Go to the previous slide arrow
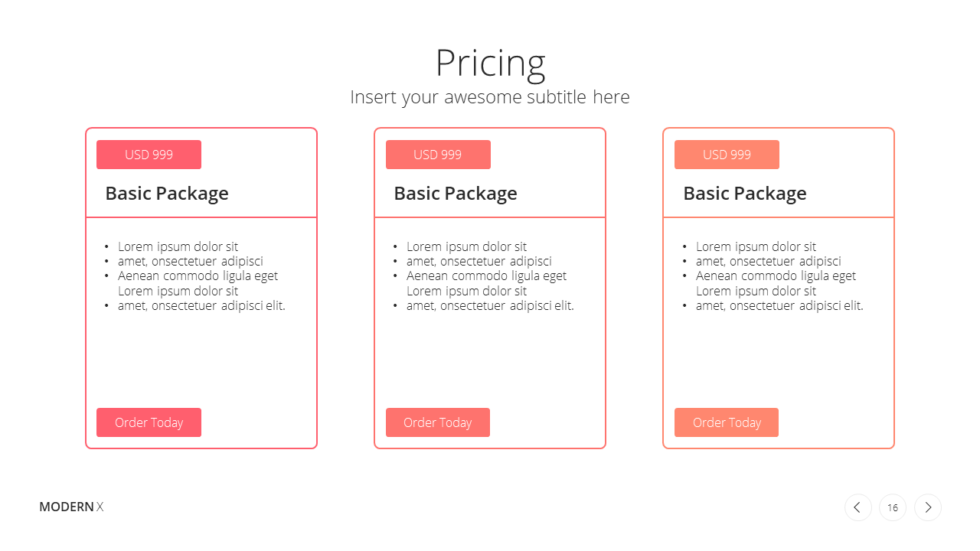 [857, 507]
